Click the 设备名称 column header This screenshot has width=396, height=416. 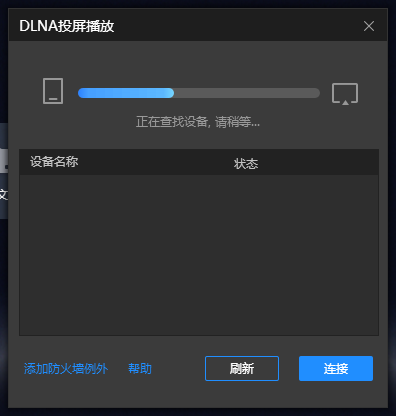[x=54, y=162]
